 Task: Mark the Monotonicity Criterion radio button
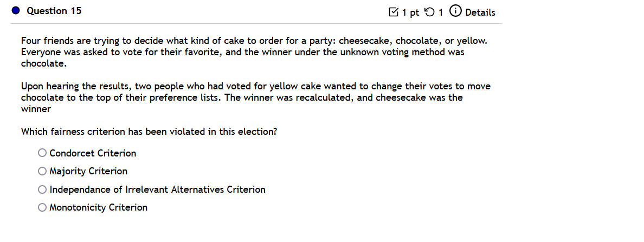pyautogui.click(x=42, y=207)
